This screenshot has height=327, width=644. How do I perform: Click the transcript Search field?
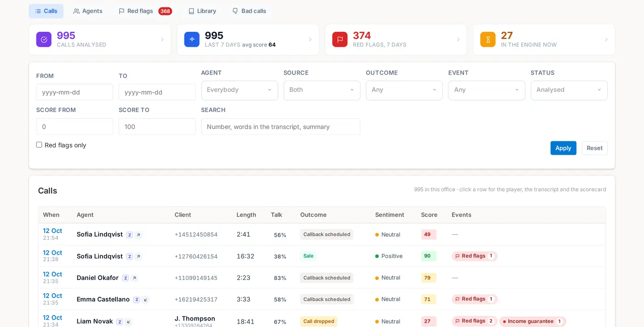(281, 127)
